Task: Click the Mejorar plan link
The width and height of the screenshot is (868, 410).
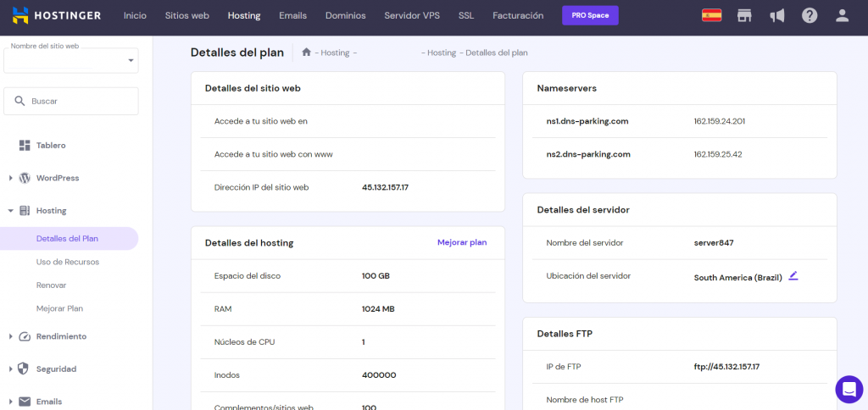Action: 462,242
